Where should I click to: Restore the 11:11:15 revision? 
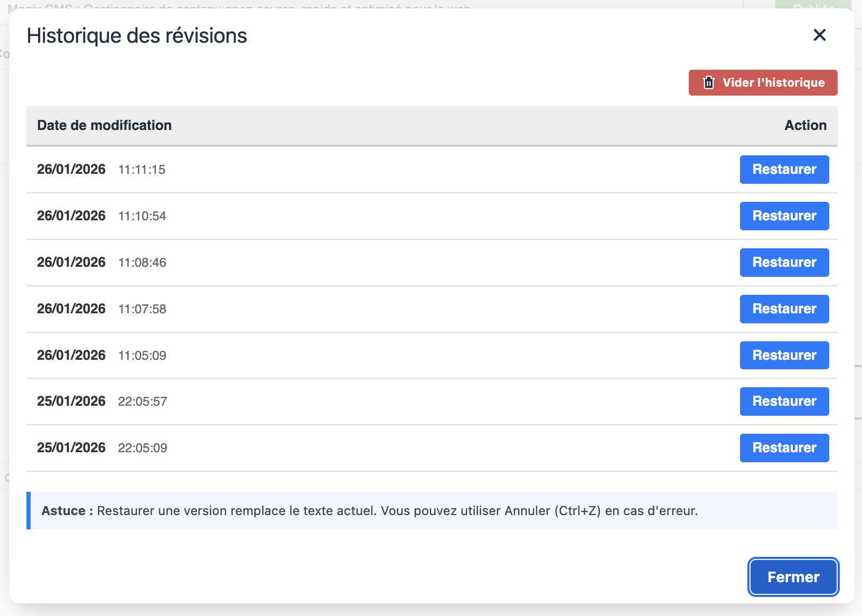[x=784, y=170]
